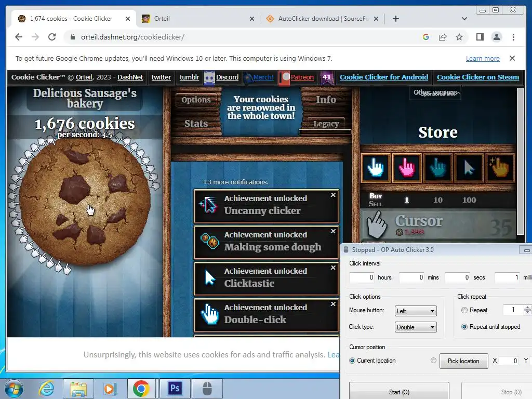Adjust the repeat count stepper arrows
This screenshot has width=532, height=399.
527,310
